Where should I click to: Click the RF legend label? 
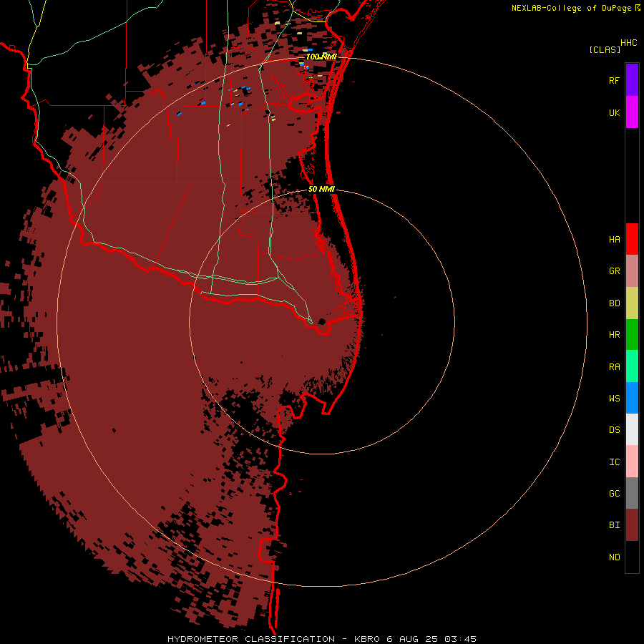point(615,81)
